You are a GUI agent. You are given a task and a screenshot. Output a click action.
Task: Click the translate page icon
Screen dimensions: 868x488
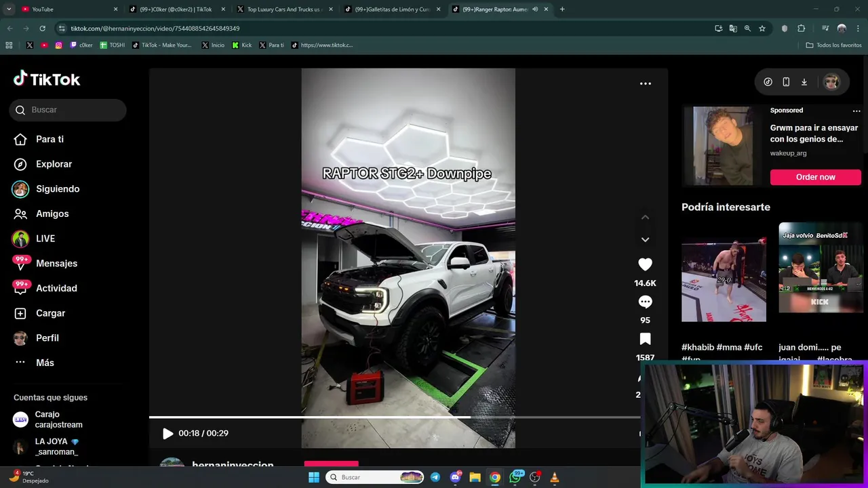(x=733, y=28)
